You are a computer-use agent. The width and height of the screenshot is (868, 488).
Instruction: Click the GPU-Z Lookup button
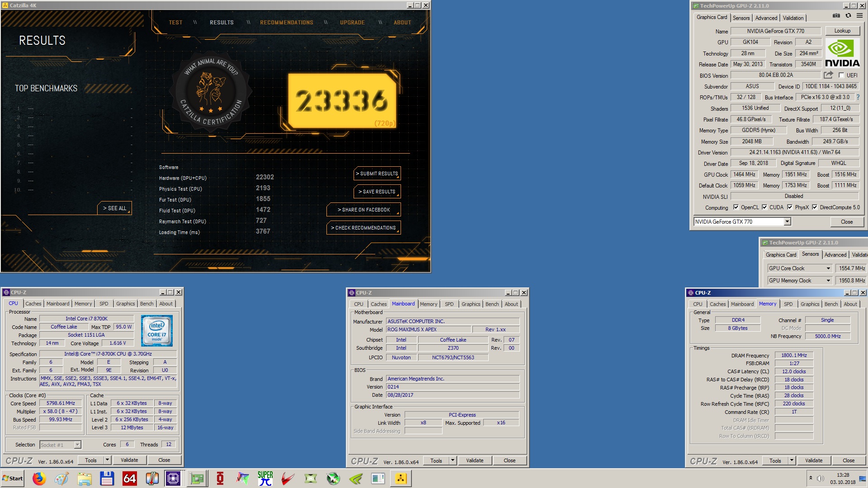pos(842,31)
